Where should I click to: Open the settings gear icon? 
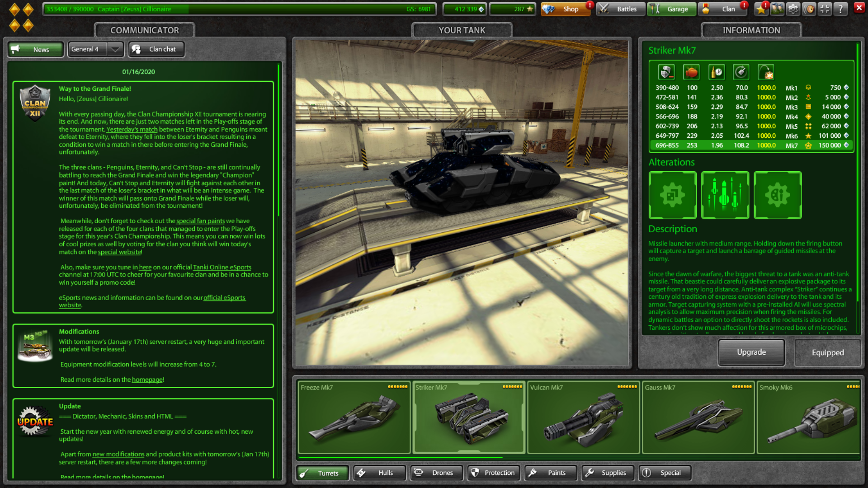(793, 9)
